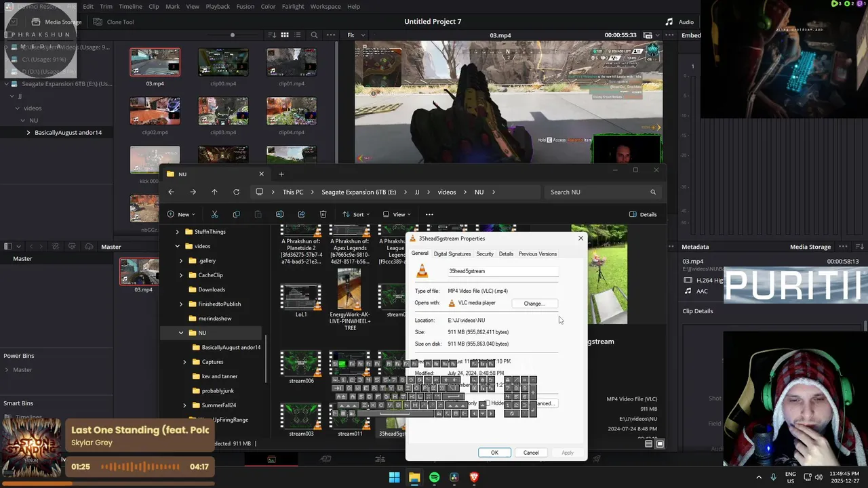This screenshot has width=868, height=488.
Task: Open the Sort dropdown in File Explorer
Action: [356, 214]
